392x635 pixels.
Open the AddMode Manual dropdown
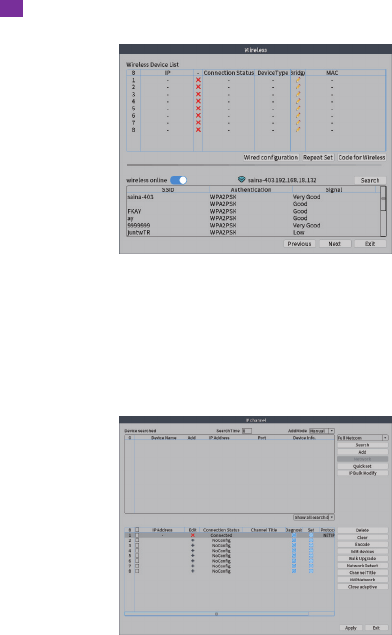[x=322, y=431]
